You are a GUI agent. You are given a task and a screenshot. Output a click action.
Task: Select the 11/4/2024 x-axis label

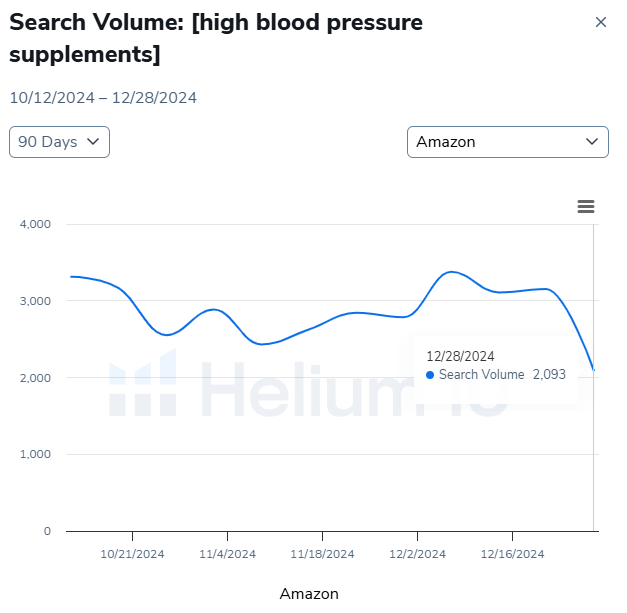click(x=227, y=554)
